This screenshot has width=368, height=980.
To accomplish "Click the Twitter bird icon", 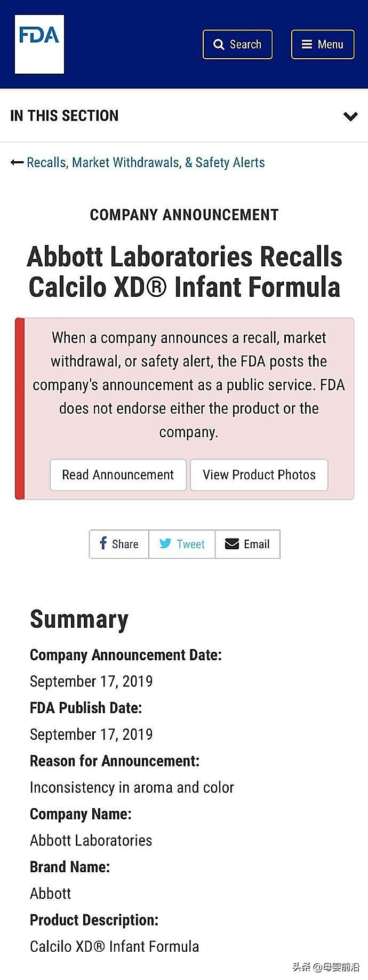I will coord(165,543).
